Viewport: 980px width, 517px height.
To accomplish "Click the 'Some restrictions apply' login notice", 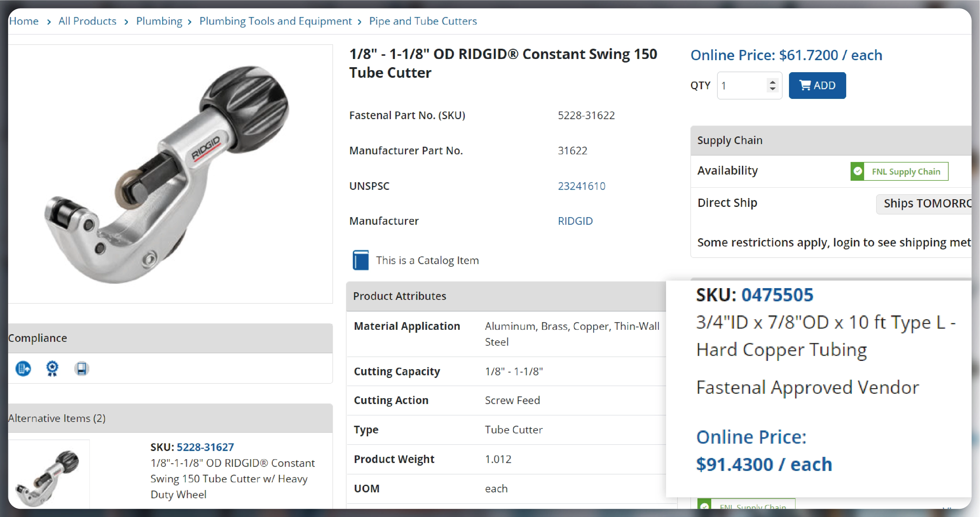I will [834, 242].
